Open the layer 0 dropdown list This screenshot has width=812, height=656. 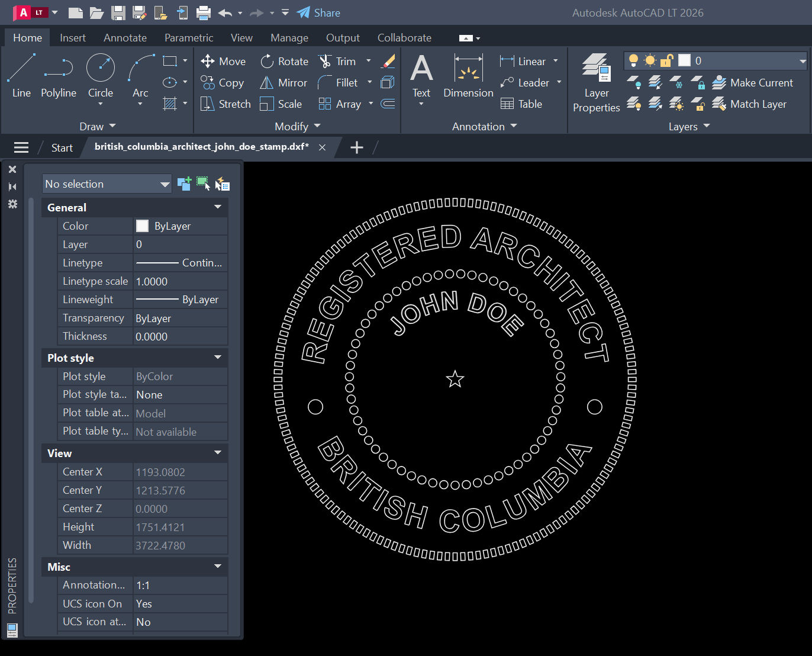point(803,61)
